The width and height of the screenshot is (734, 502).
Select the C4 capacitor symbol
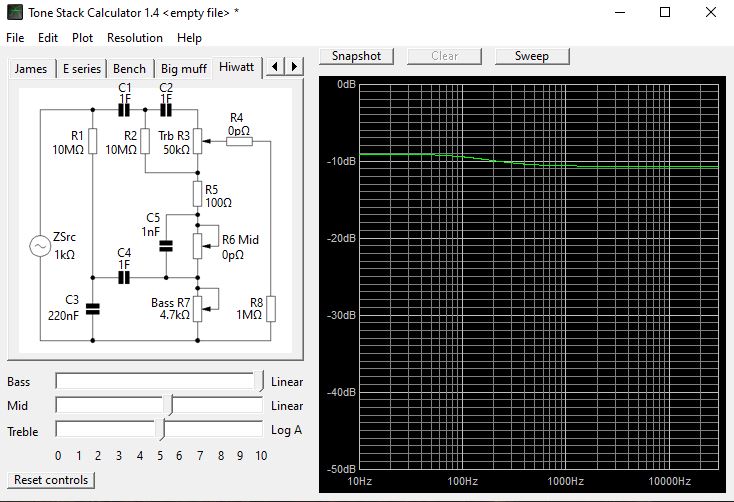pyautogui.click(x=124, y=278)
